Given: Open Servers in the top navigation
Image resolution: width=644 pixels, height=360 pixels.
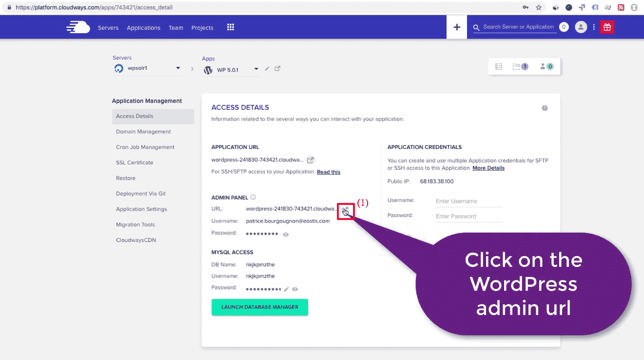Looking at the screenshot, I should pos(108,28).
